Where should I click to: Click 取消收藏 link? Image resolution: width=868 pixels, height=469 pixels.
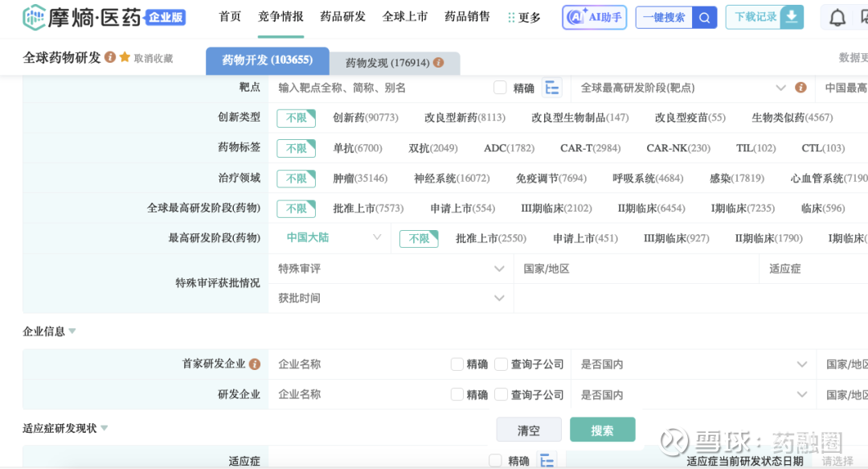pyautogui.click(x=154, y=58)
